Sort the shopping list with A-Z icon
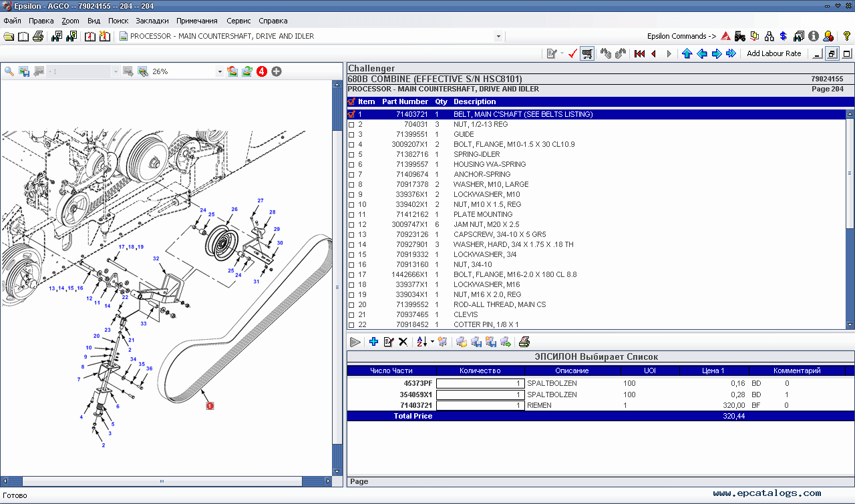Viewport: 855px width, 504px height. click(x=422, y=342)
